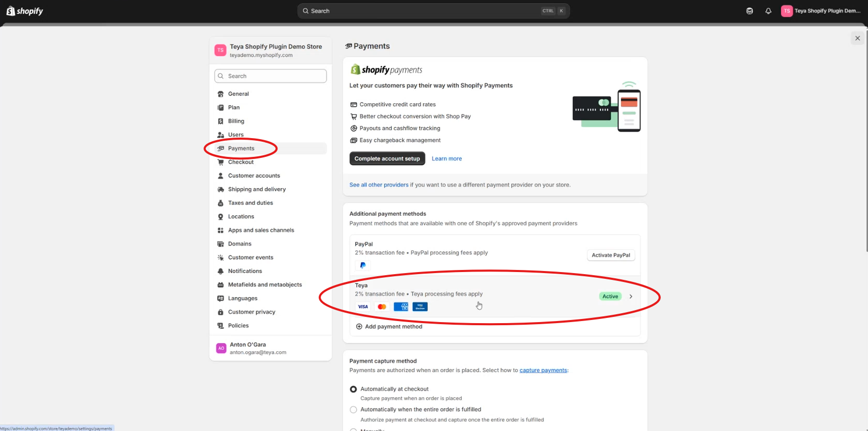Follow the See all other providers link
This screenshot has width=868, height=431.
pyautogui.click(x=379, y=185)
